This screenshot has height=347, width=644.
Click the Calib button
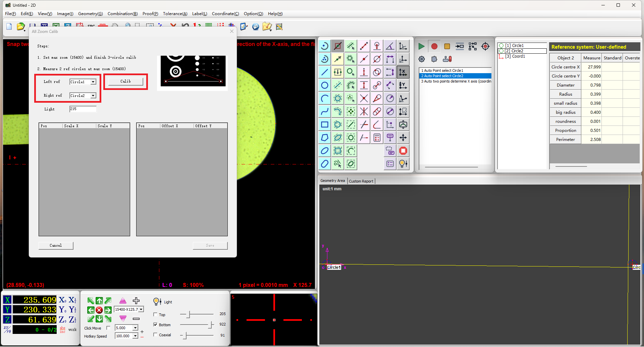tap(125, 82)
